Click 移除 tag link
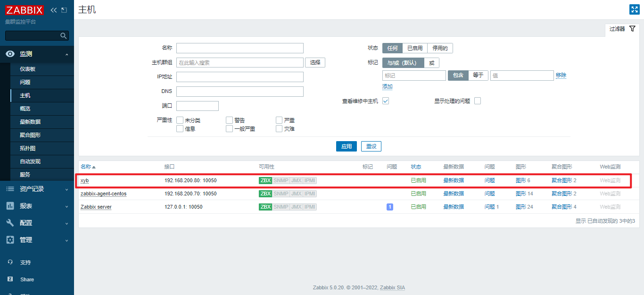 pos(561,76)
